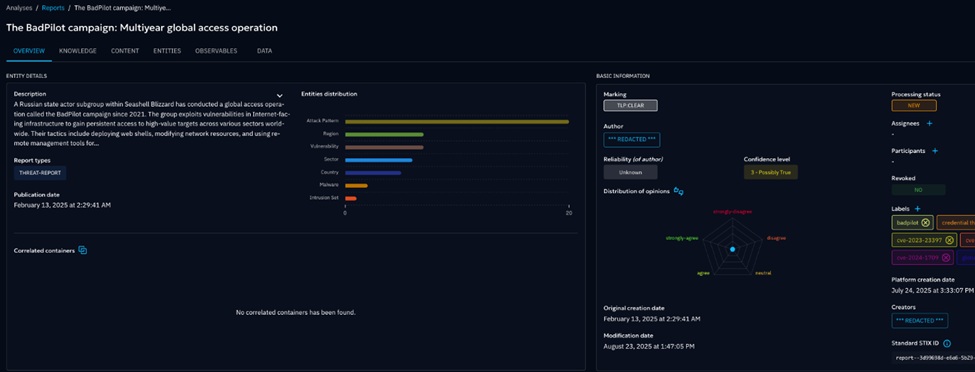Click the badpilot label chip text
The width and height of the screenshot is (975, 372).
pos(907,223)
